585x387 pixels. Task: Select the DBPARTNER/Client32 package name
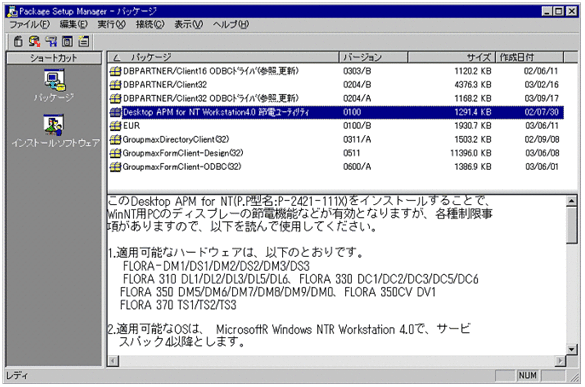point(165,85)
